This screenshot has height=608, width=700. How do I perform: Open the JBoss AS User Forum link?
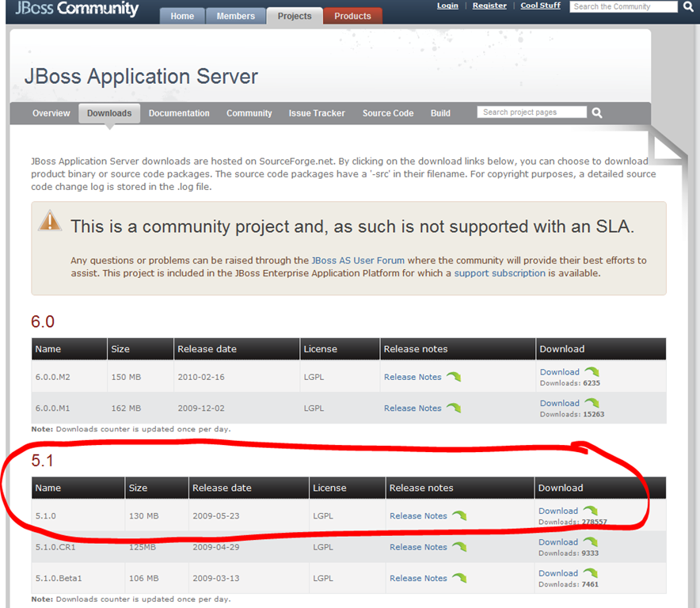358,260
